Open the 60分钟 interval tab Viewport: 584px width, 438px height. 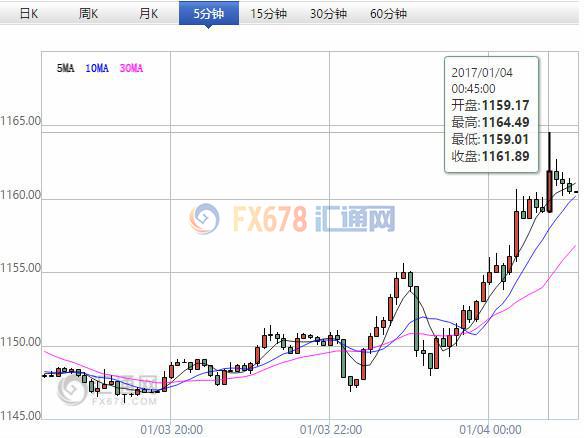pyautogui.click(x=388, y=14)
